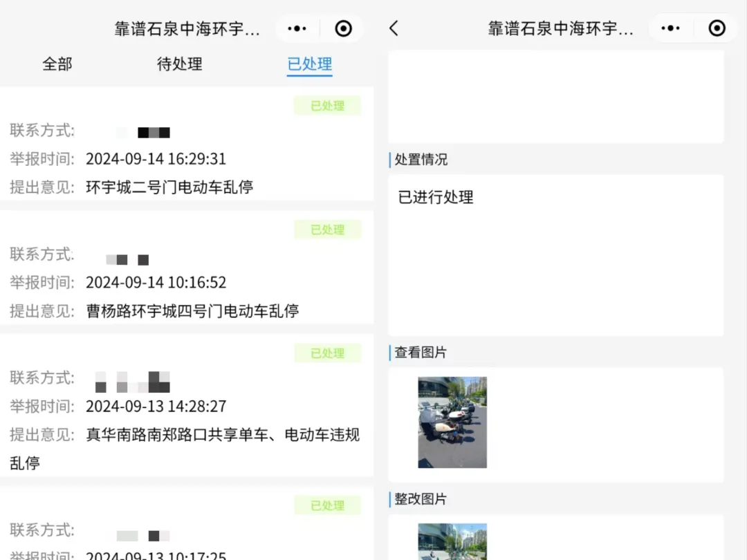
Task: Switch to the 全部 tab
Action: (x=57, y=64)
